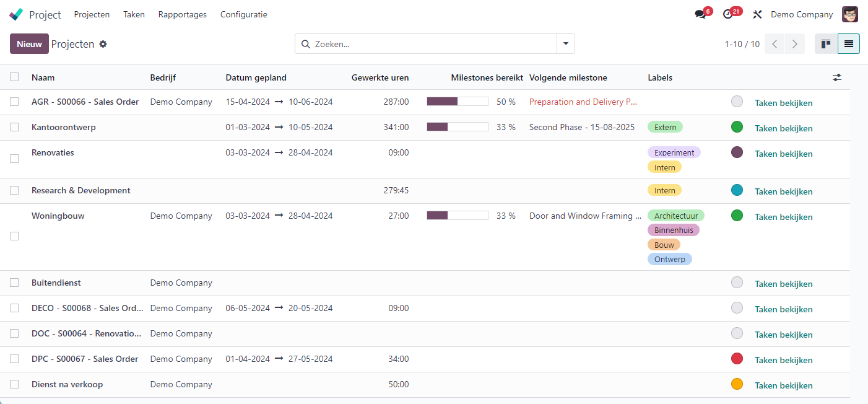Open the Taken menu
This screenshot has height=404, width=868.
click(134, 14)
